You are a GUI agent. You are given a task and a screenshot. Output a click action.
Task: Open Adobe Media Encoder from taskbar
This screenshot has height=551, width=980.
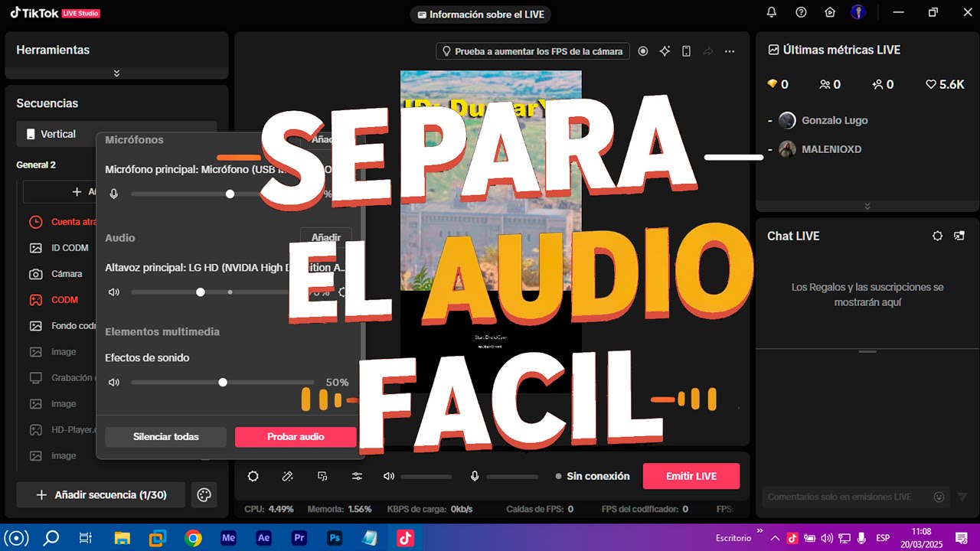point(228,538)
